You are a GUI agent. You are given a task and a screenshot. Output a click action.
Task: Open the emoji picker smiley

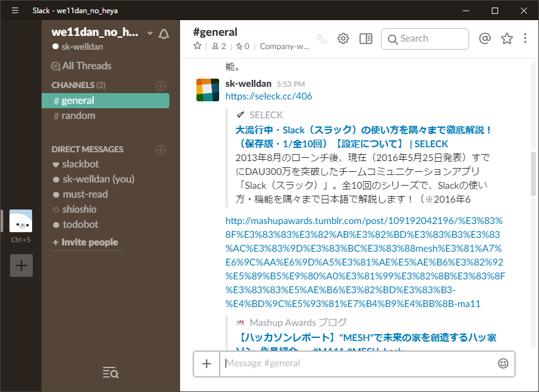[503, 364]
